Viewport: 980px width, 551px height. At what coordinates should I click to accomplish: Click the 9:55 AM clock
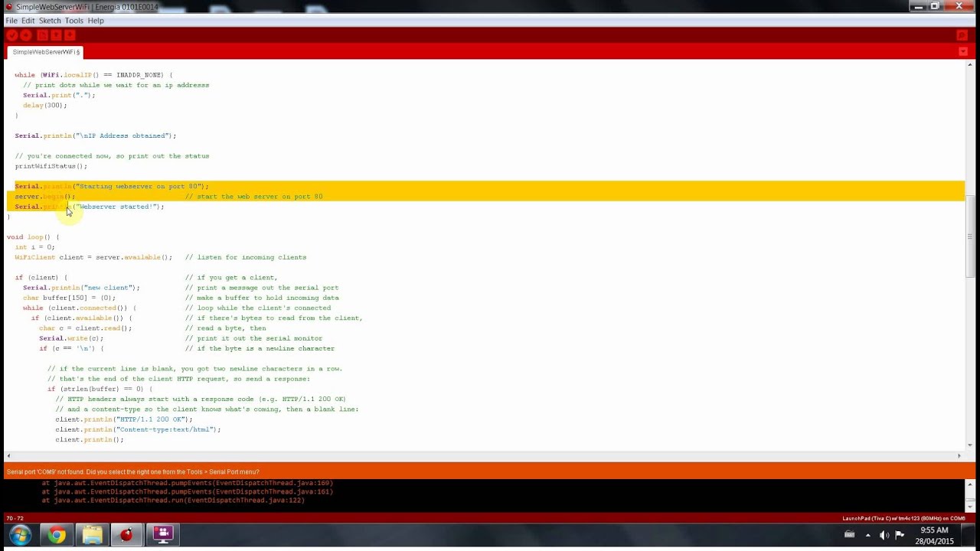(x=934, y=530)
